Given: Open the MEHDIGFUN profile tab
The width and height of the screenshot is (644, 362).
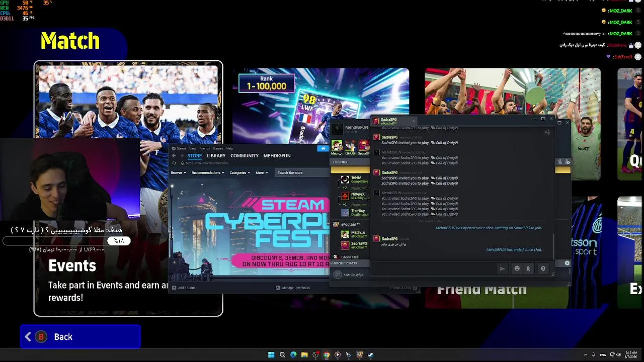Looking at the screenshot, I should pos(277,156).
